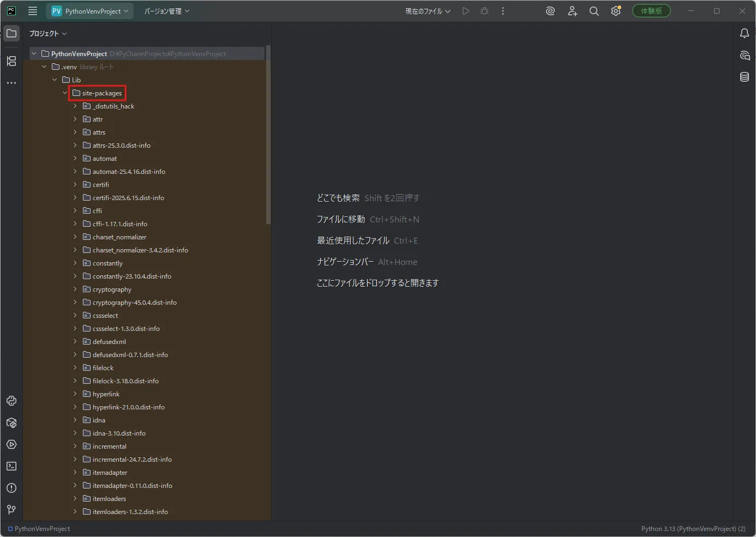Expand the hyperlink package node
Screen dimensions: 756x537
point(75,394)
